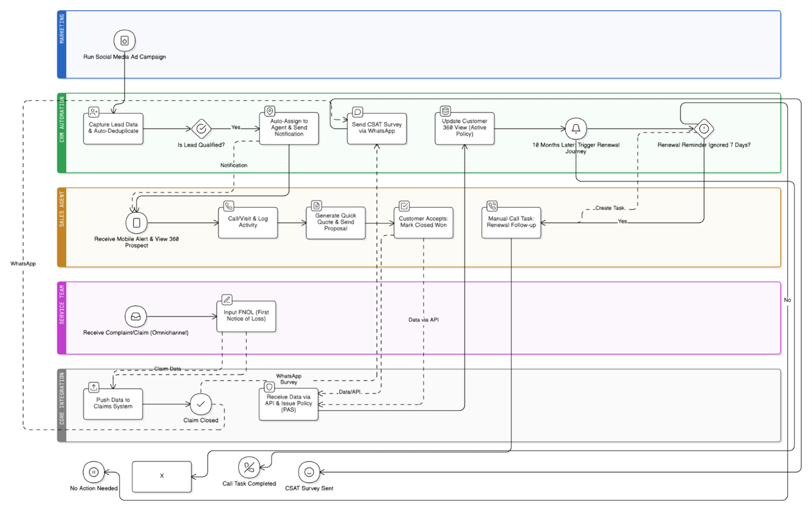Click the Receive Mobile Alert phone icon

point(136,222)
